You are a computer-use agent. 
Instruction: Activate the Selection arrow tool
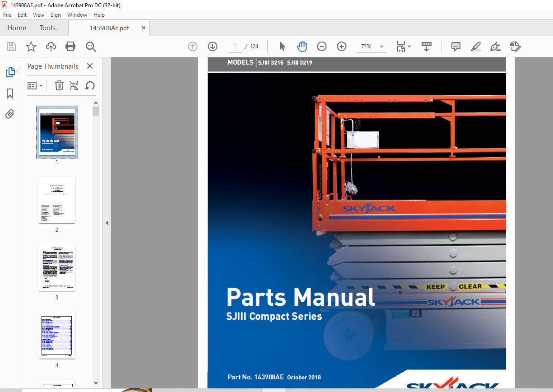[283, 47]
